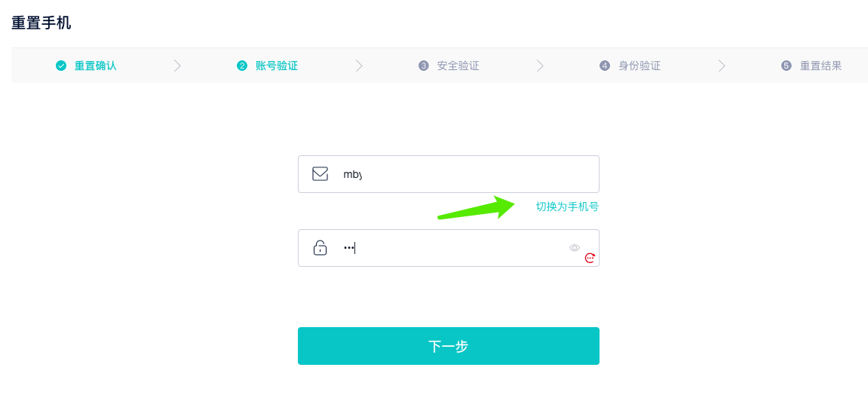
Task: Select the 安全验证 step label
Action: tap(459, 66)
